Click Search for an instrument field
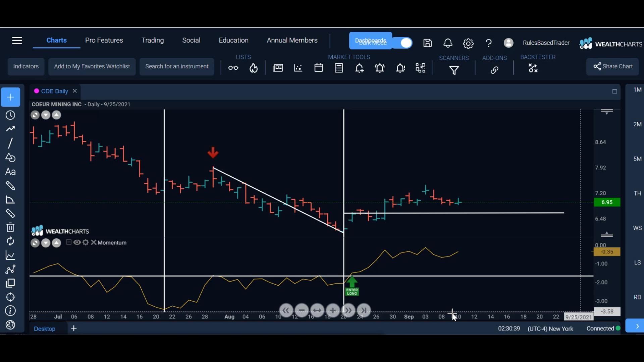 (177, 66)
